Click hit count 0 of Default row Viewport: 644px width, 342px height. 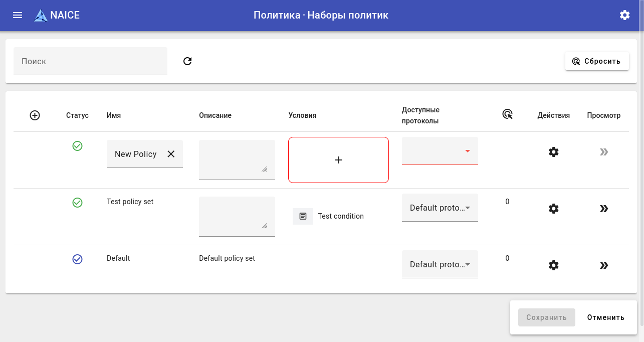click(x=507, y=258)
